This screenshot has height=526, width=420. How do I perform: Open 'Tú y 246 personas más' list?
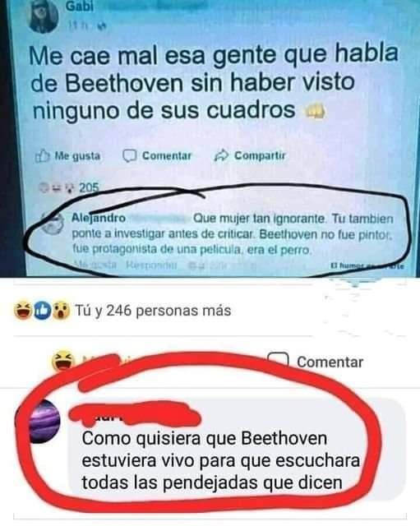click(x=153, y=311)
